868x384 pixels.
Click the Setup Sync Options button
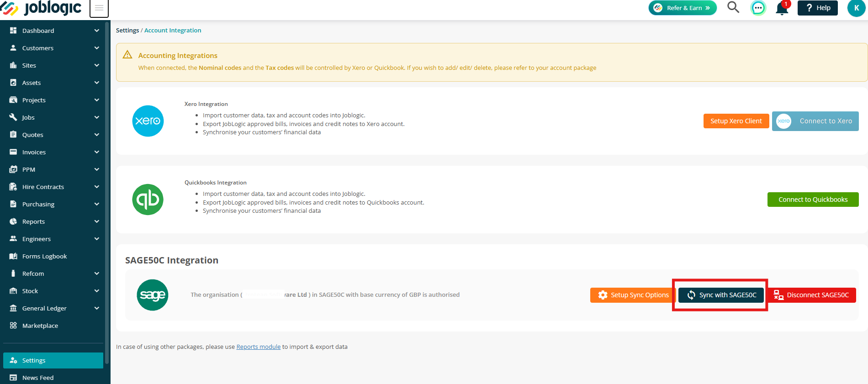click(633, 295)
